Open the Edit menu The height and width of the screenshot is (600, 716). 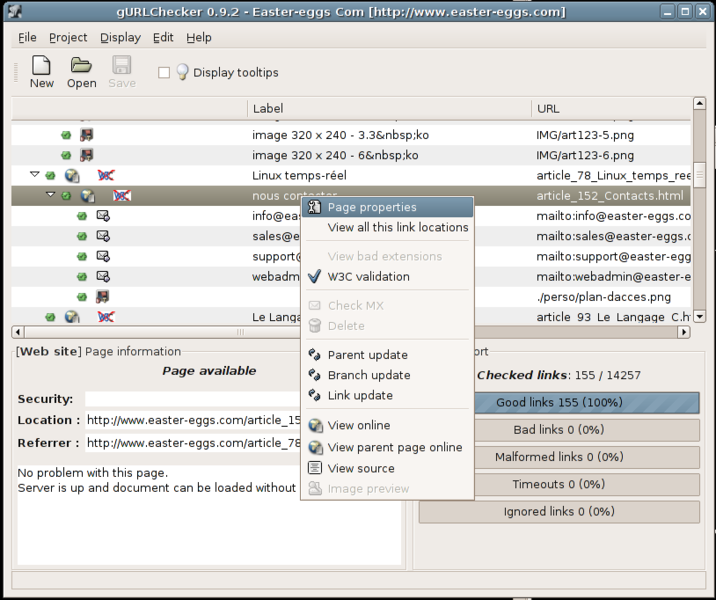(x=163, y=37)
